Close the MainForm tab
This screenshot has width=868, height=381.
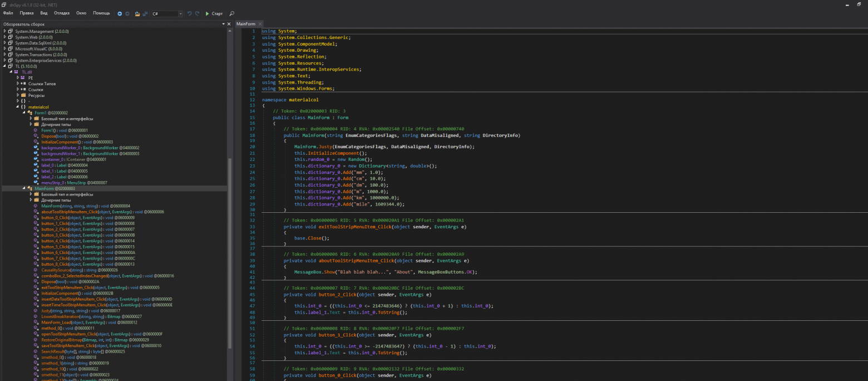click(259, 24)
